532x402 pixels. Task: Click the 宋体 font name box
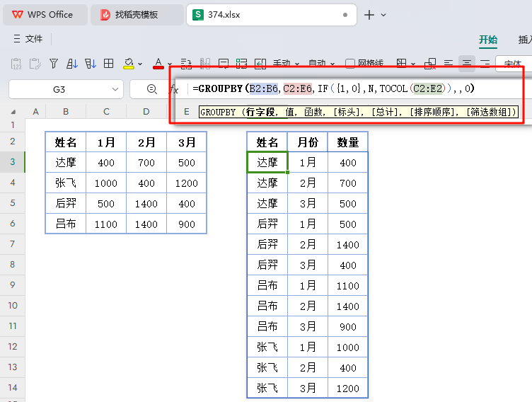pyautogui.click(x=514, y=64)
